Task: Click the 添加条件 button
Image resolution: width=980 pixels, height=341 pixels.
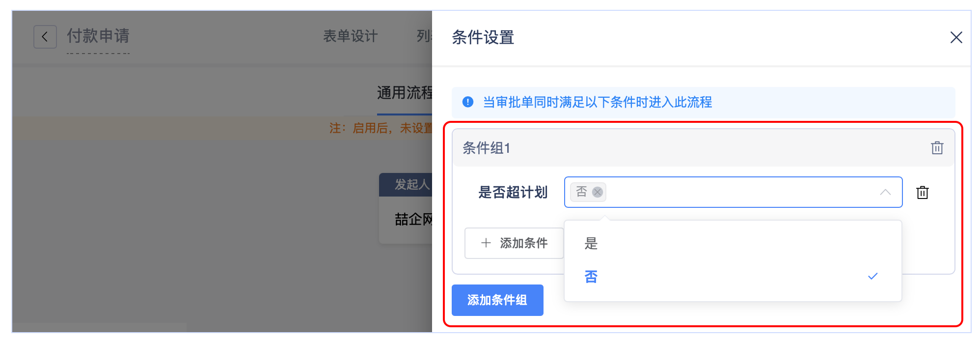Action: pyautogui.click(x=514, y=243)
